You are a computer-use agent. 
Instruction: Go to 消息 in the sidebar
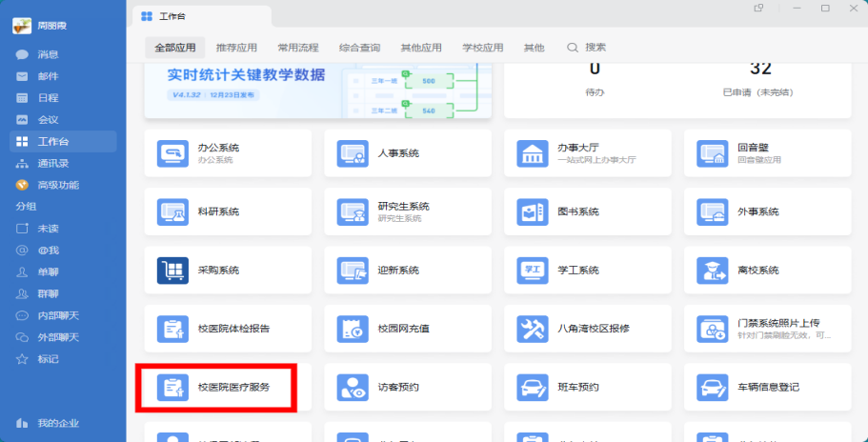(48, 54)
